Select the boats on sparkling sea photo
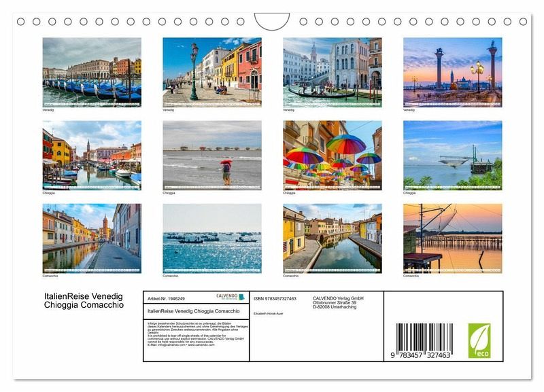The height and width of the screenshot is (392, 544). tap(211, 238)
